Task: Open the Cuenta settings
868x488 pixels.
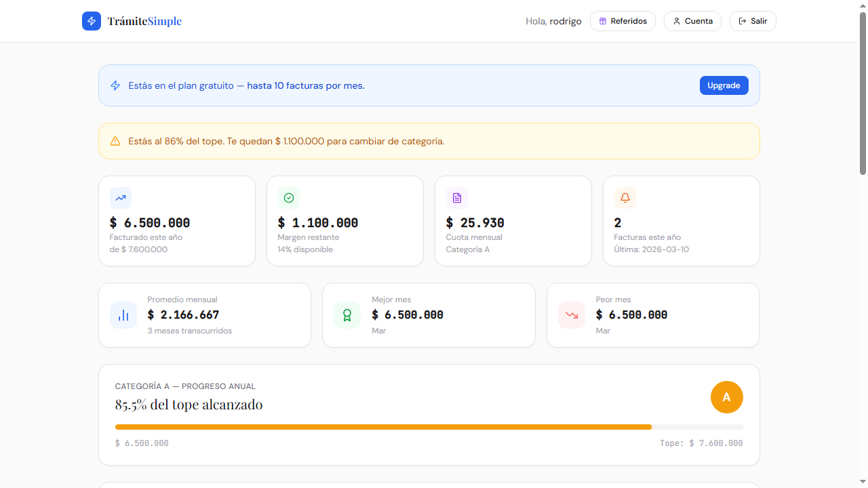Action: (692, 21)
